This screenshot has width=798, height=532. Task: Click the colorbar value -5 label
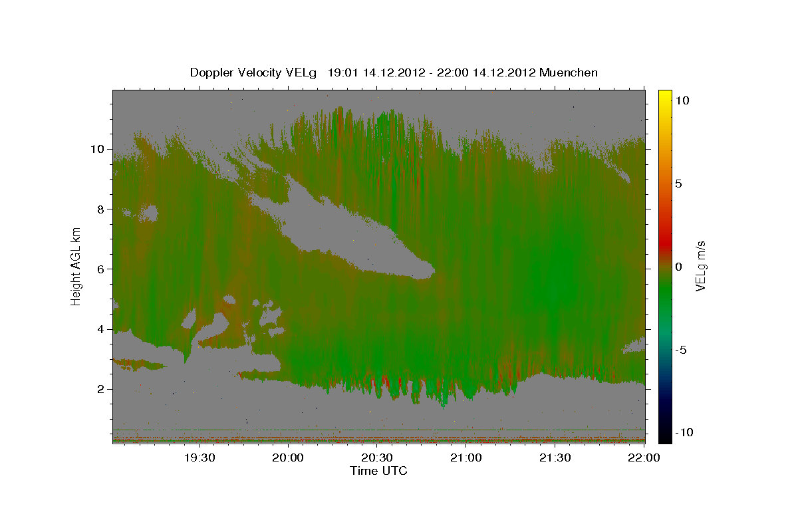[681, 349]
